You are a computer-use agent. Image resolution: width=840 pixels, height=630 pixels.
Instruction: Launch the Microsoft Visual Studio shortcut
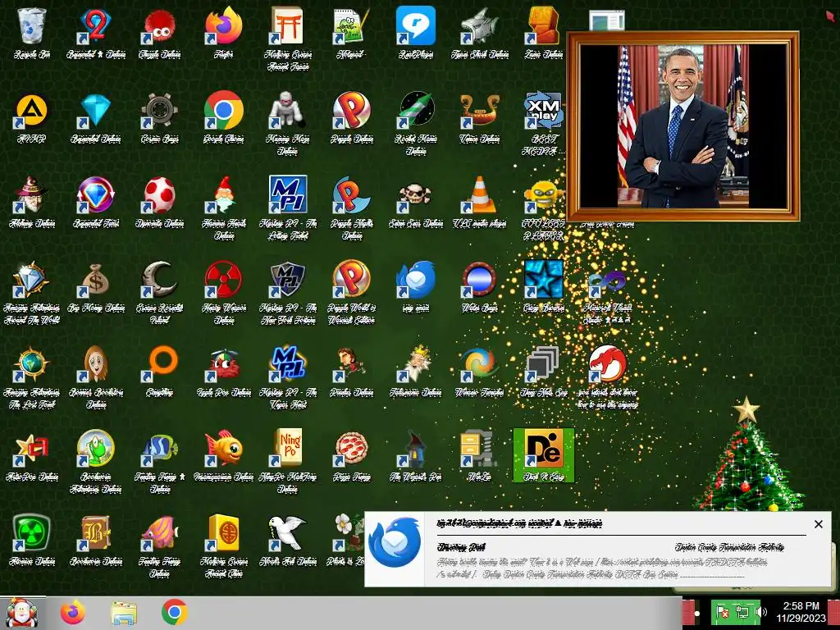tap(608, 281)
